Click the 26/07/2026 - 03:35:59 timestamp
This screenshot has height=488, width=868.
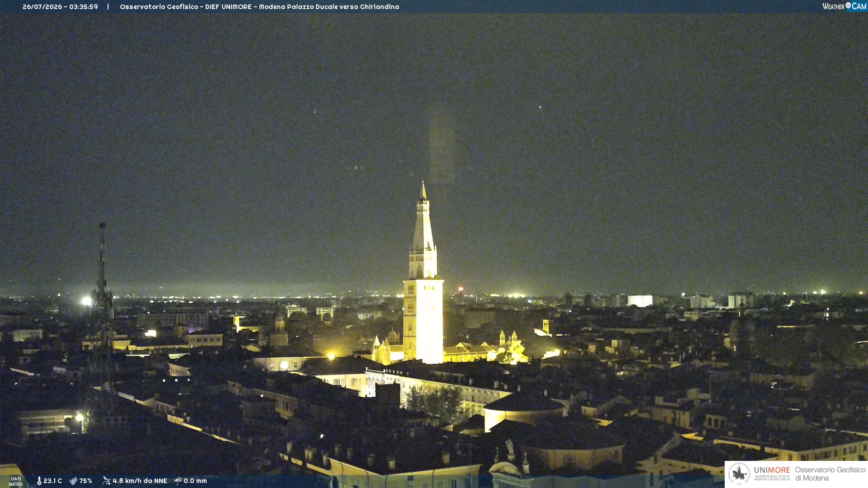pos(60,7)
